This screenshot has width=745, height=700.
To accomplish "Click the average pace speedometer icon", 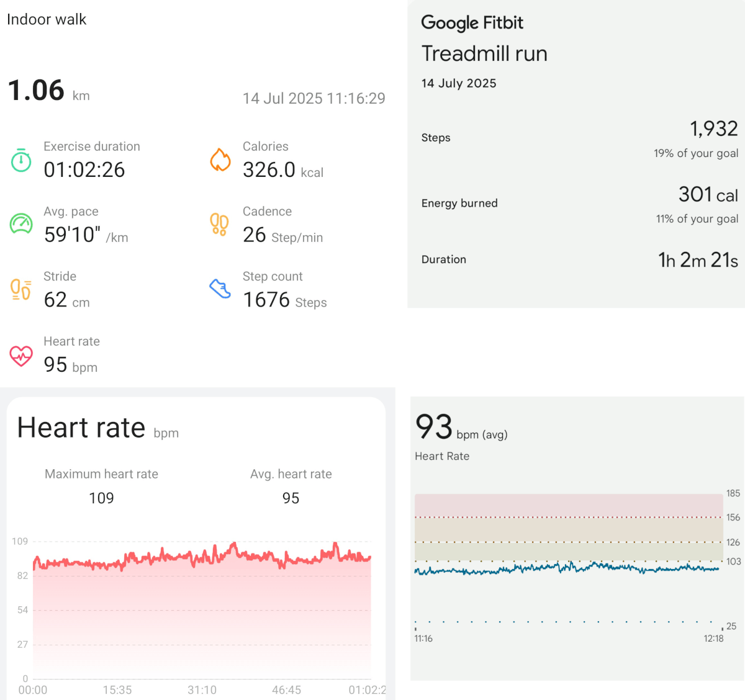I will [x=21, y=223].
